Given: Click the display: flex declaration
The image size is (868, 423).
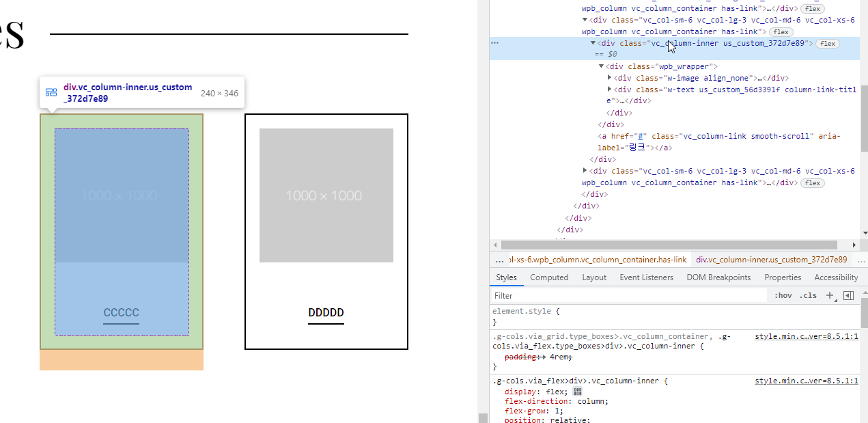Looking at the screenshot, I should tap(536, 392).
